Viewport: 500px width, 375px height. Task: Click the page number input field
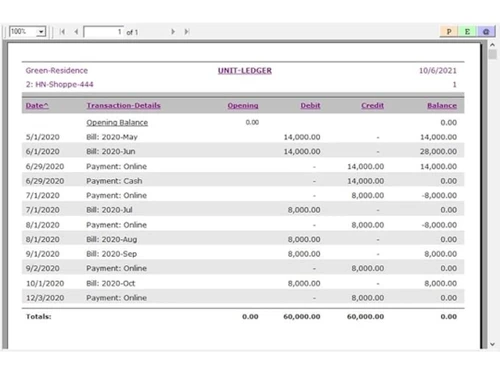point(103,32)
